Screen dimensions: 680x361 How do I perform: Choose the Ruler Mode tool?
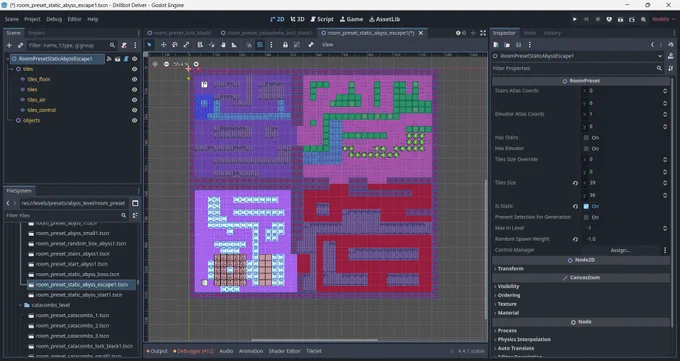coord(234,45)
